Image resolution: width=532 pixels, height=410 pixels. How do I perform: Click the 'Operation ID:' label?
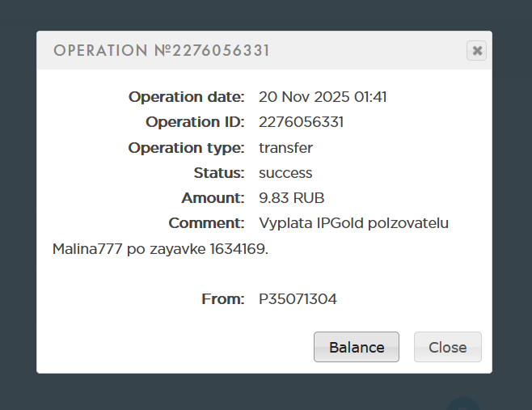pos(195,122)
